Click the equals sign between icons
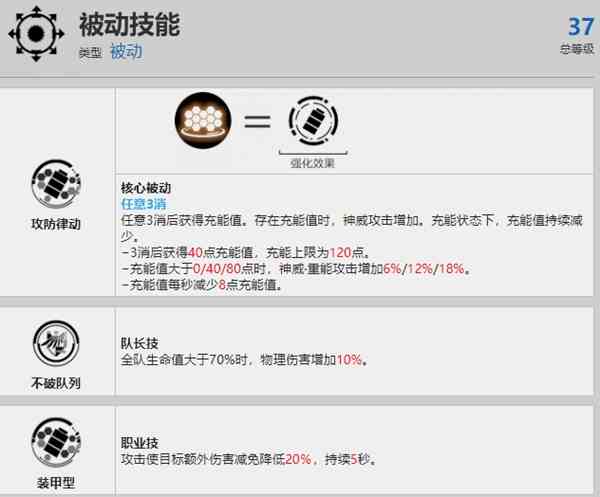 [258, 121]
